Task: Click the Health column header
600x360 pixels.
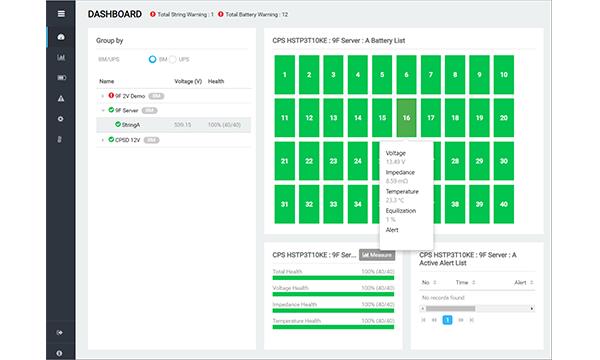Action: pos(216,81)
